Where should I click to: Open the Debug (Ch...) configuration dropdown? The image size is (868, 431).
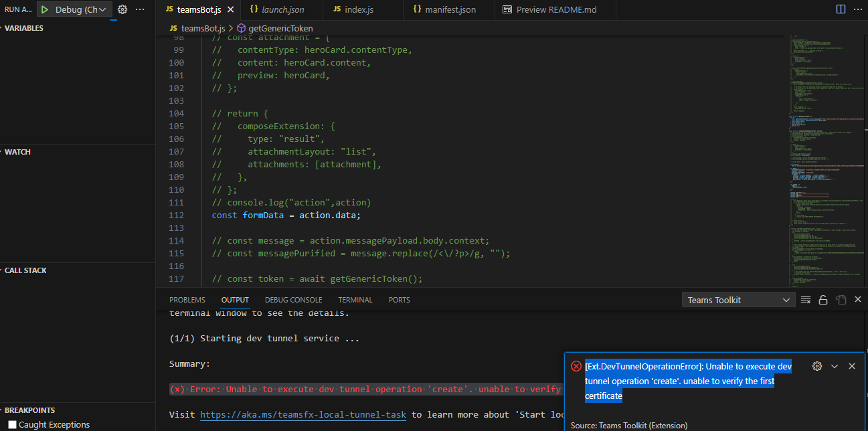[76, 10]
